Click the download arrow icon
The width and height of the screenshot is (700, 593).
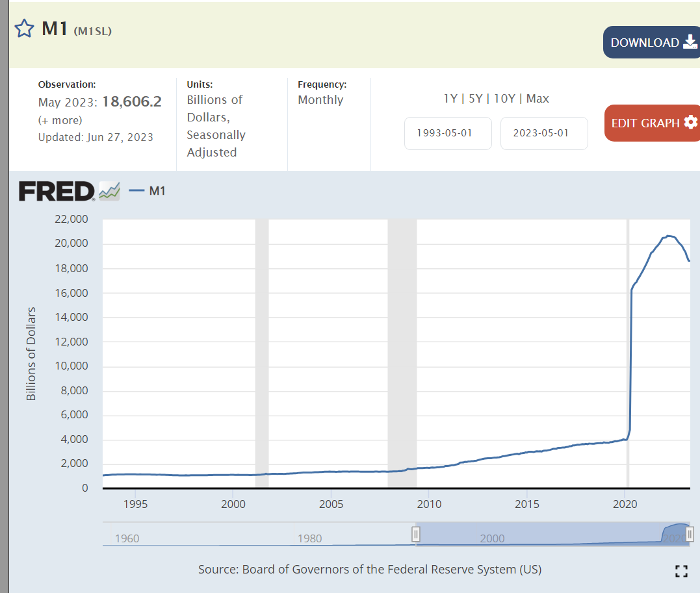(690, 42)
